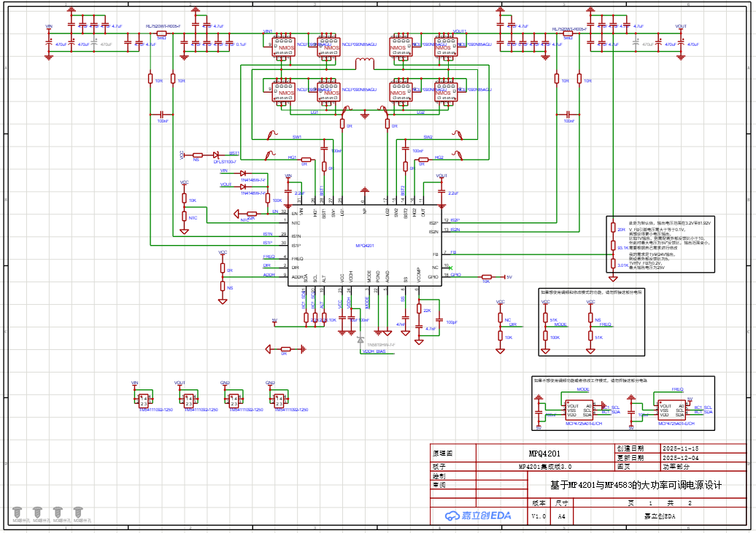Click the MPQ4201 title in the title block
Screen dimensions: 756x533
coord(544,453)
